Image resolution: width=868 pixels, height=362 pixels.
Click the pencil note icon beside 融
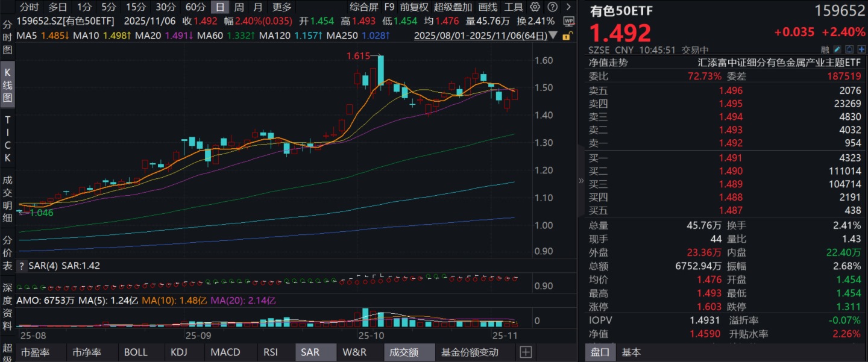click(x=837, y=49)
